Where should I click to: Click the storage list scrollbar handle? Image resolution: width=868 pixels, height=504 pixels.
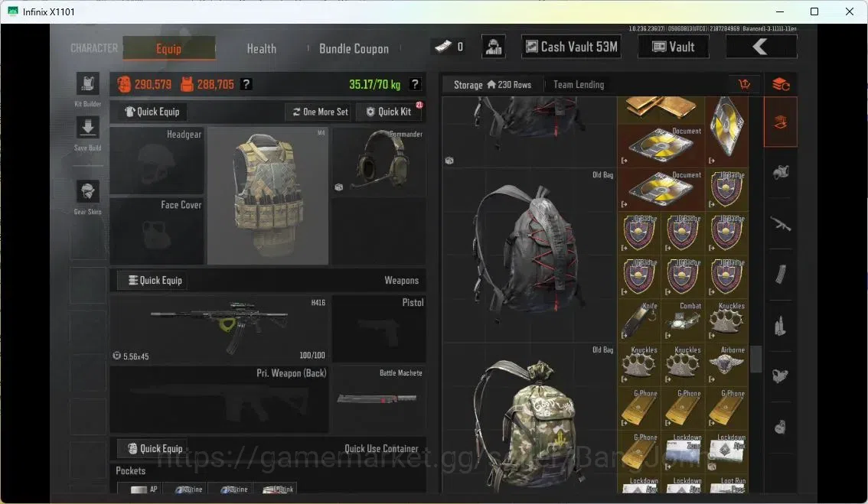point(755,359)
